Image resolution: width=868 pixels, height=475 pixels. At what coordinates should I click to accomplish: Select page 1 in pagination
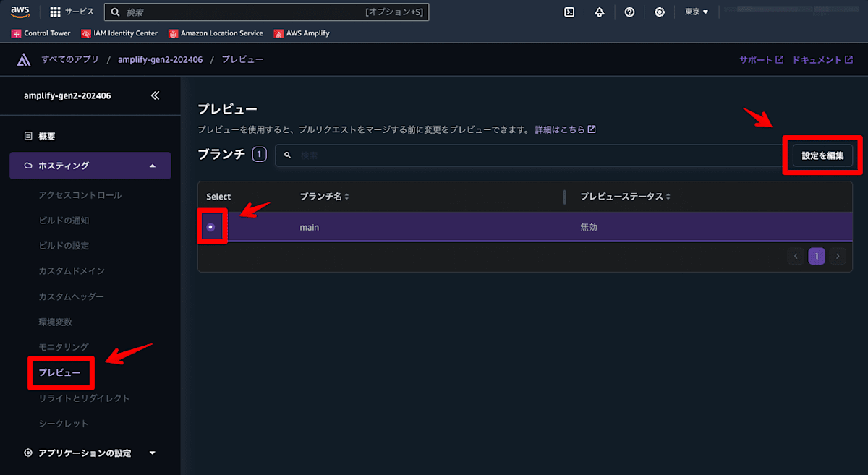[x=817, y=256]
